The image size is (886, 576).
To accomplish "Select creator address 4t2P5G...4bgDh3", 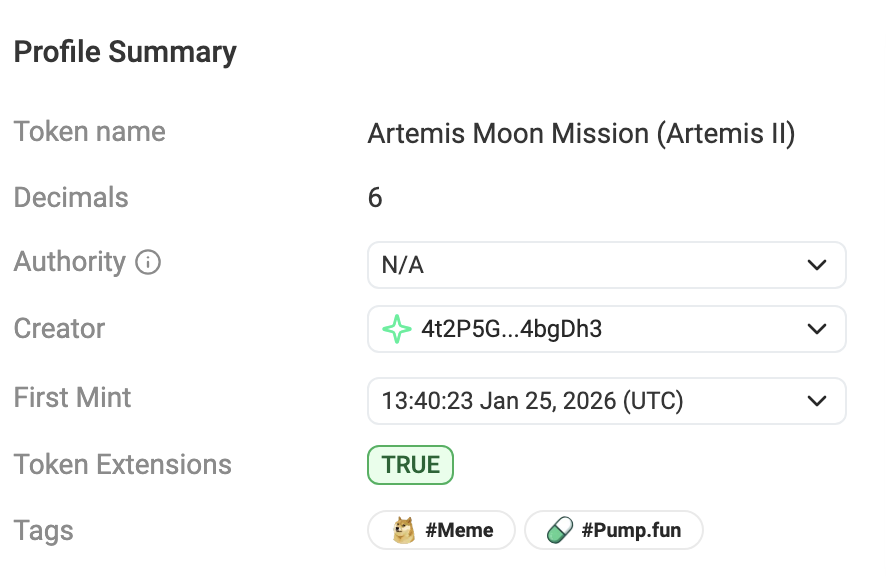I will pos(511,329).
